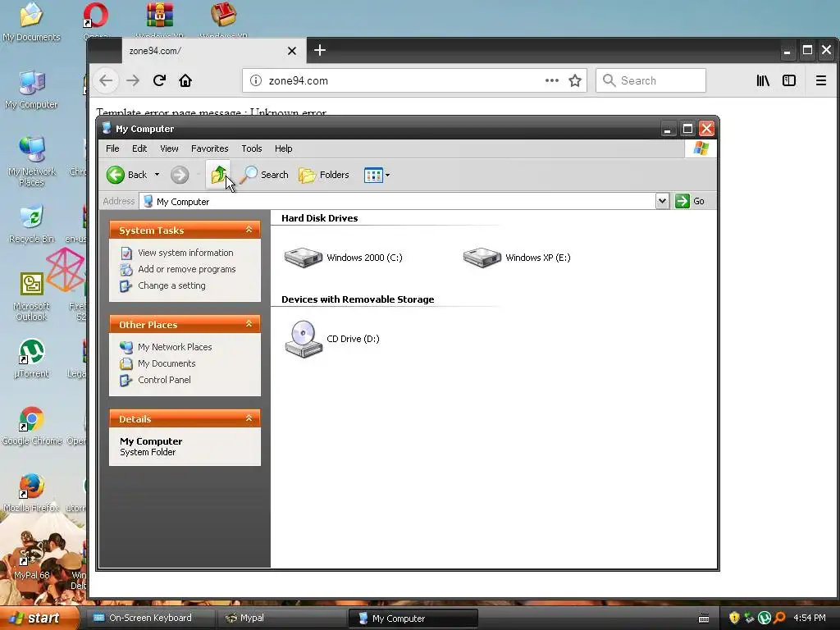
Task: Collapse the System Tasks panel
Action: click(x=249, y=230)
